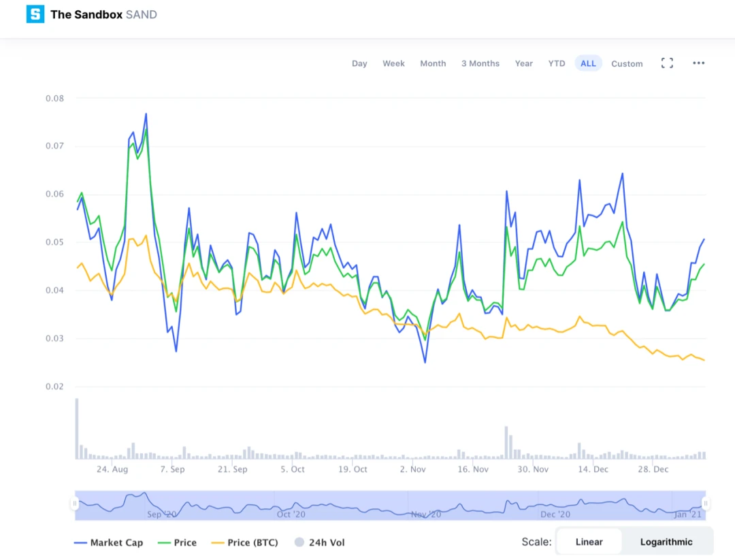
Task: Click the 24. Aug x-axis label
Action: click(112, 469)
